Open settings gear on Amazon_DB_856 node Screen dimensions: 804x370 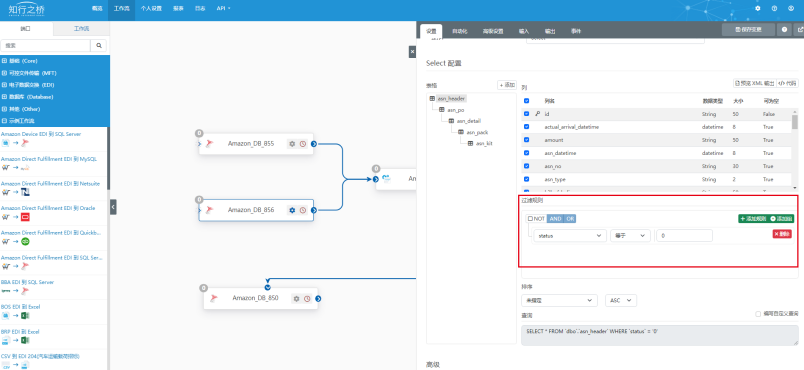[292, 210]
